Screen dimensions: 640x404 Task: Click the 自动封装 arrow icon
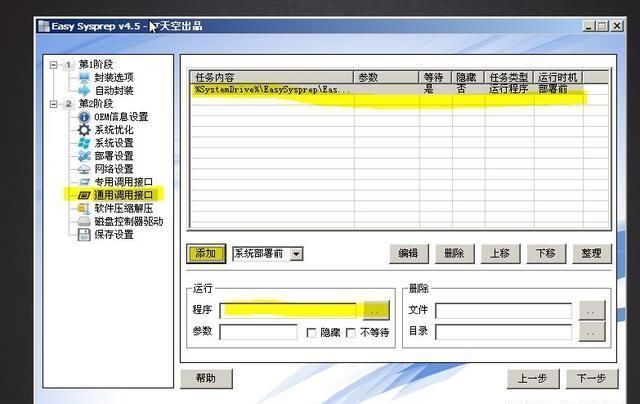[84, 91]
